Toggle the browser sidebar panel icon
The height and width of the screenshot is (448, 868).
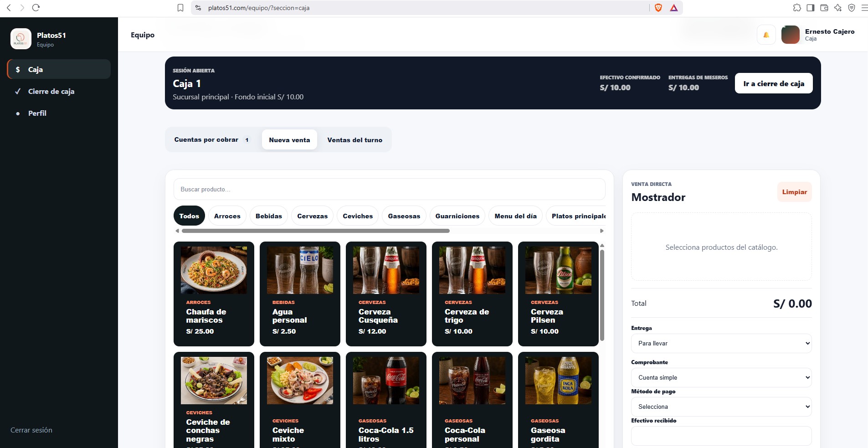pyautogui.click(x=811, y=8)
